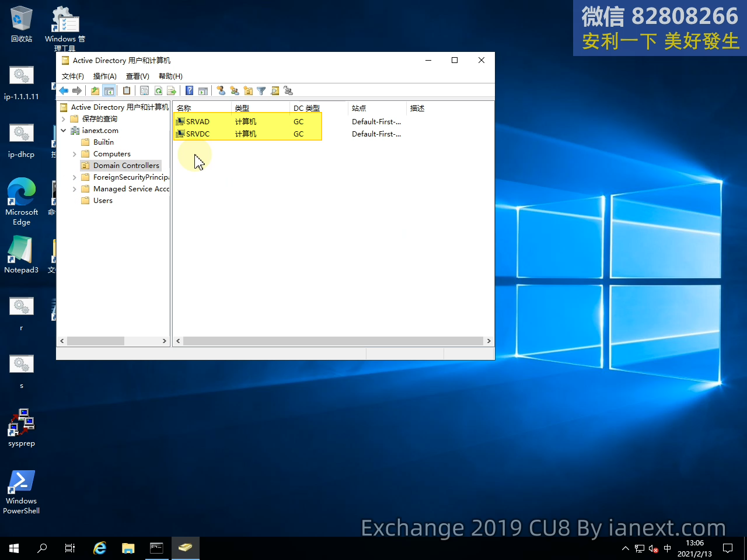Screen dimensions: 747x560
Task: Click the clipboard paste icon in the toolbar
Action: pyautogui.click(x=127, y=91)
